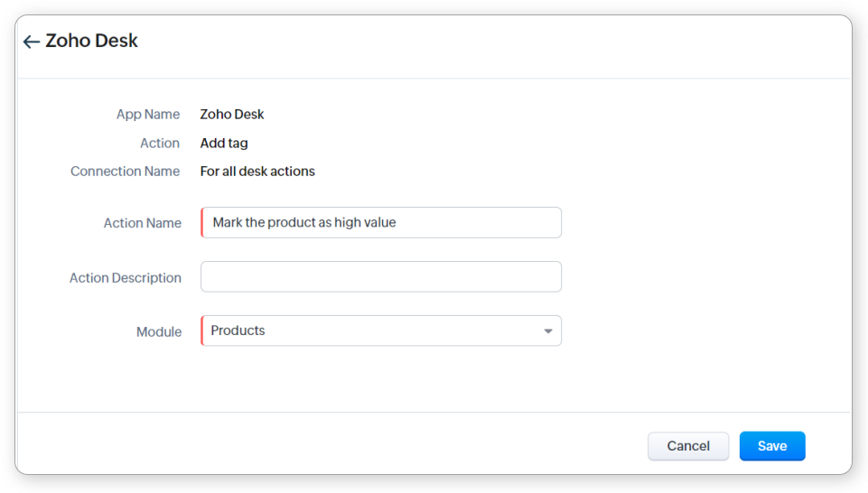Save the Zoho Desk action

(x=772, y=446)
